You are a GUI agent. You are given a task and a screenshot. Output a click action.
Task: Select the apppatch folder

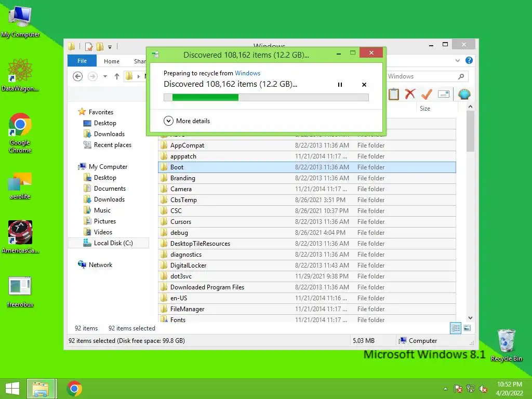307,156
